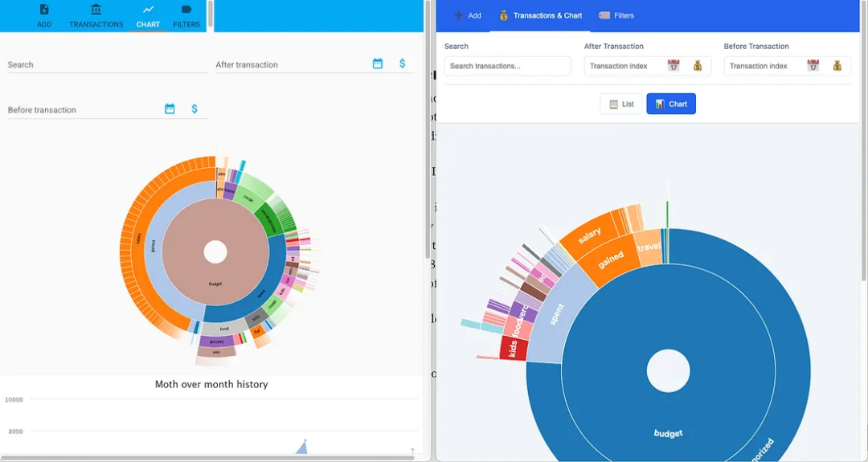Click money bag icon in Before Transaction, right app

(x=837, y=66)
